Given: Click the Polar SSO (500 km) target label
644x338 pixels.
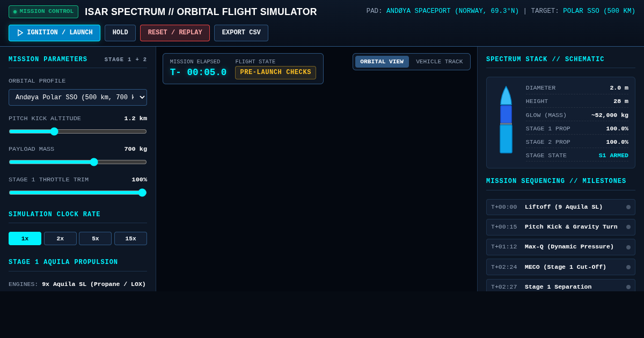Looking at the screenshot, I should (x=599, y=11).
